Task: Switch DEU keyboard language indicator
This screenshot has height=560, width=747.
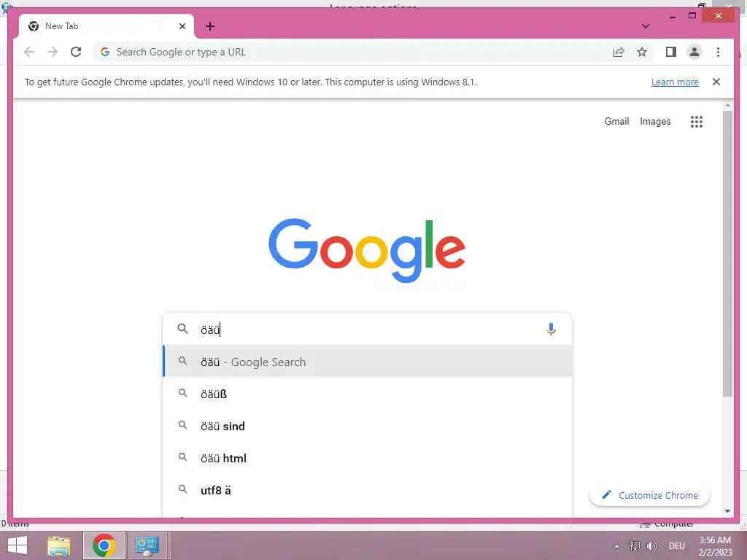Action: (676, 546)
